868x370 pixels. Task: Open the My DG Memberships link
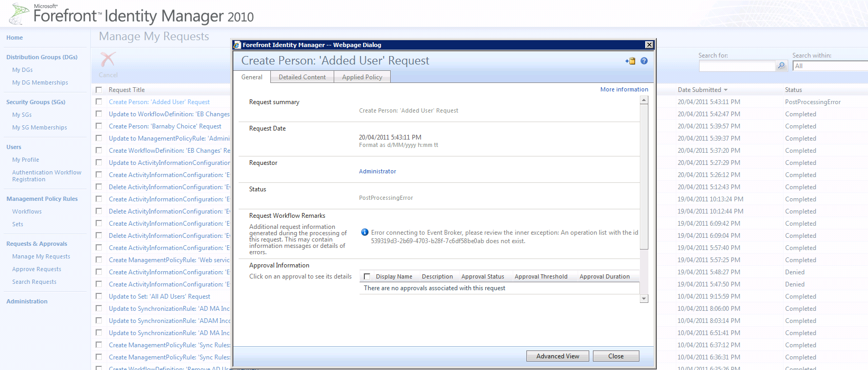coord(40,82)
